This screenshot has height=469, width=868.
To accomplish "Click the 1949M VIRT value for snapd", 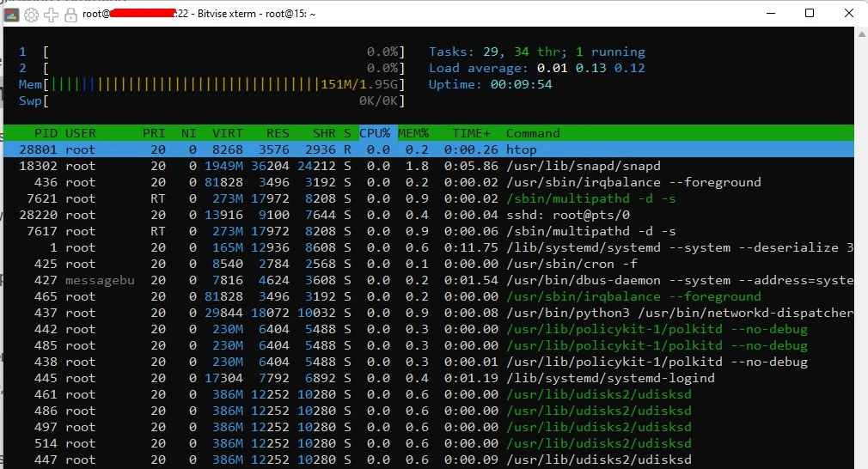I will [223, 166].
